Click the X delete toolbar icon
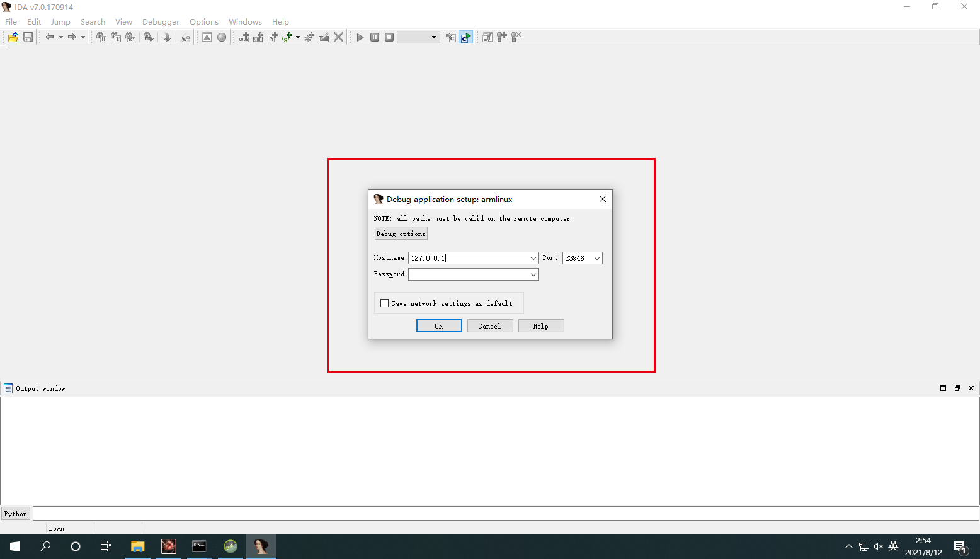This screenshot has height=559, width=980. click(x=339, y=37)
